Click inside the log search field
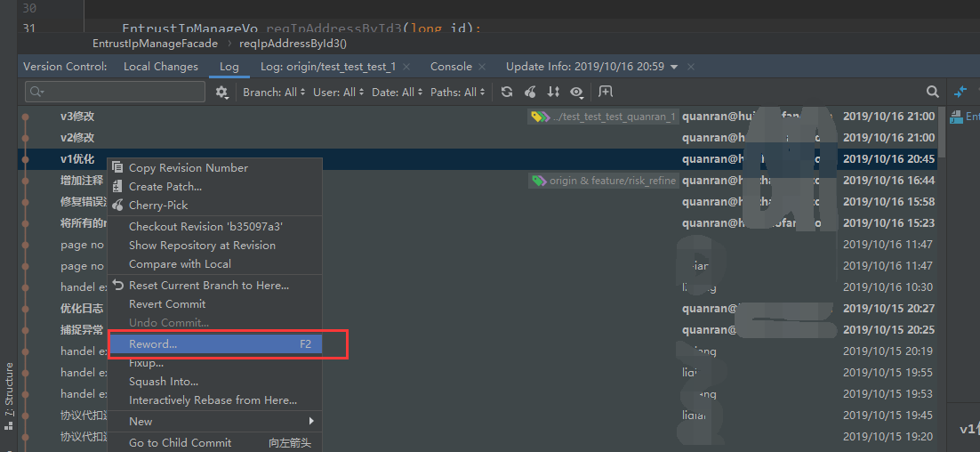Screen dimensions: 980x452 [115, 92]
